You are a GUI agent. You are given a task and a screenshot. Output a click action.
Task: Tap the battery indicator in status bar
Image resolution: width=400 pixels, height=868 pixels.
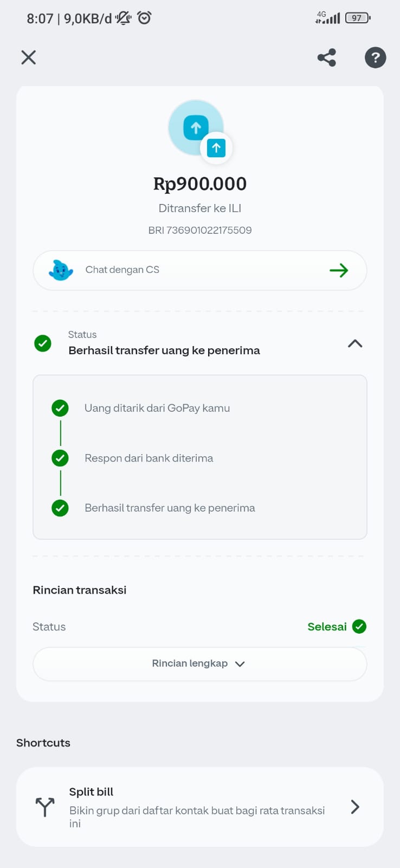(x=357, y=18)
